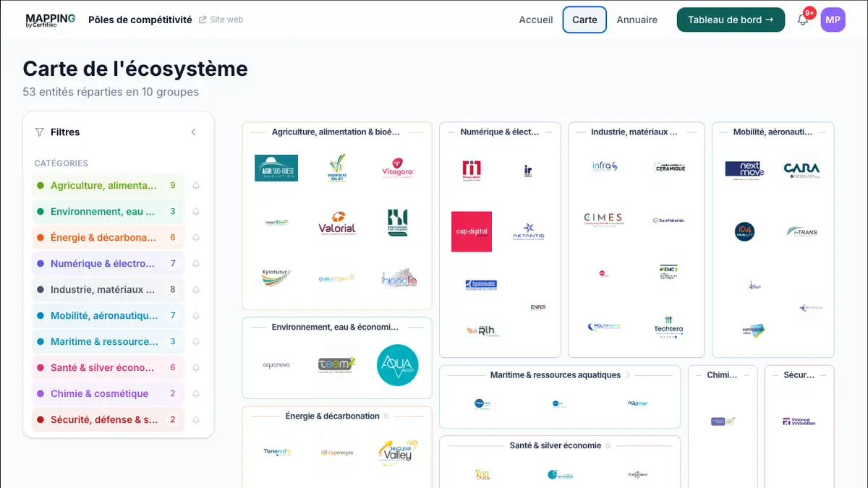Toggle alert bell for Chimie & cosmétique
The image size is (868, 488).
[196, 394]
